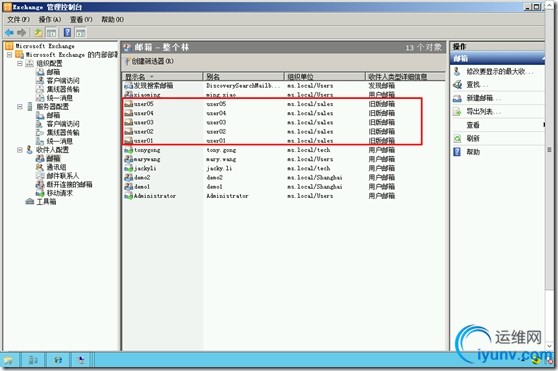Click the 导出列表... action
Screen dimensions: 558x371
[x=484, y=112]
